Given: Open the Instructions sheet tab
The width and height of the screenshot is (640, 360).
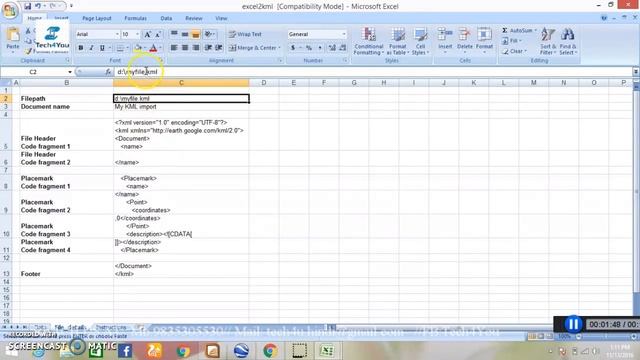Looking at the screenshot, I should (111, 327).
